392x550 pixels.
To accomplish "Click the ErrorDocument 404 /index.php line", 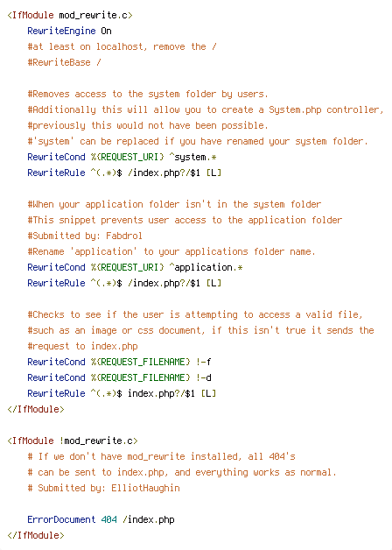I will (101, 519).
